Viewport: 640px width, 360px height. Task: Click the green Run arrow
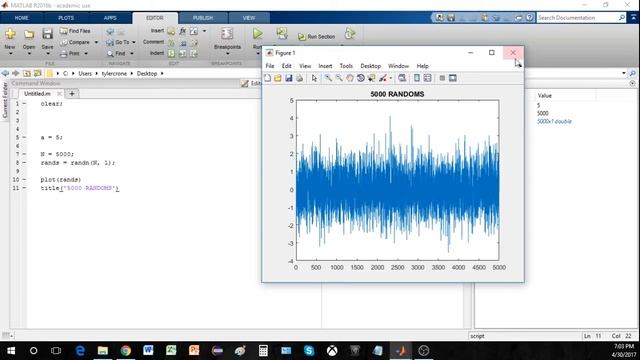(258, 34)
